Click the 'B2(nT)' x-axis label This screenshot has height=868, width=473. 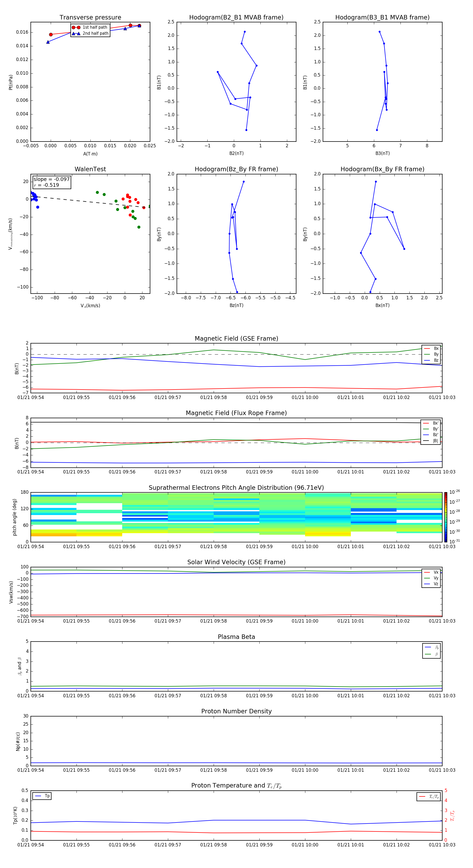click(x=236, y=153)
